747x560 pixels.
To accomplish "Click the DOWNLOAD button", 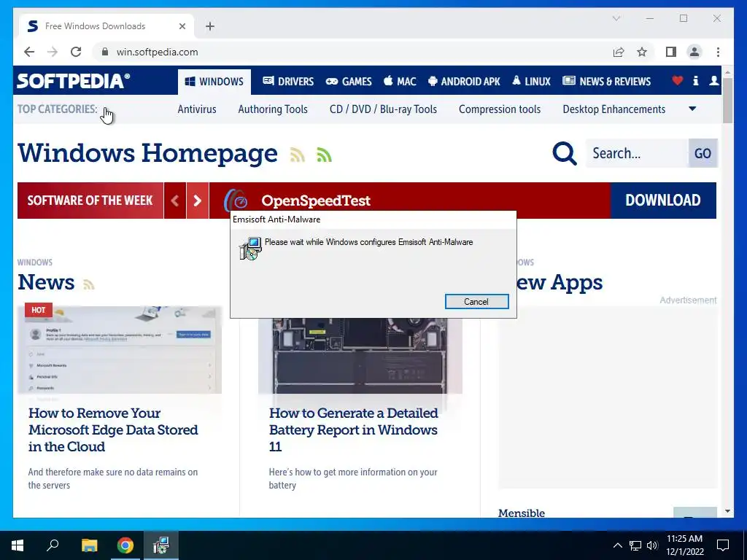I will [x=663, y=201].
